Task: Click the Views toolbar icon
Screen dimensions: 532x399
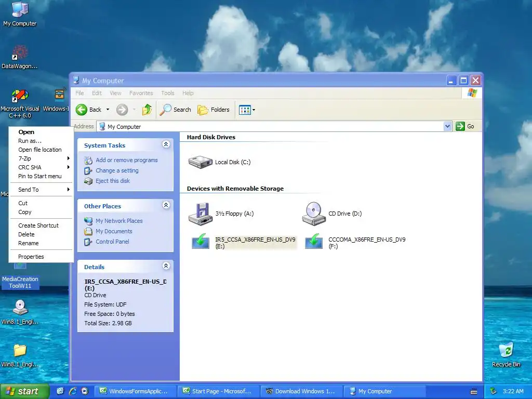Action: 245,110
